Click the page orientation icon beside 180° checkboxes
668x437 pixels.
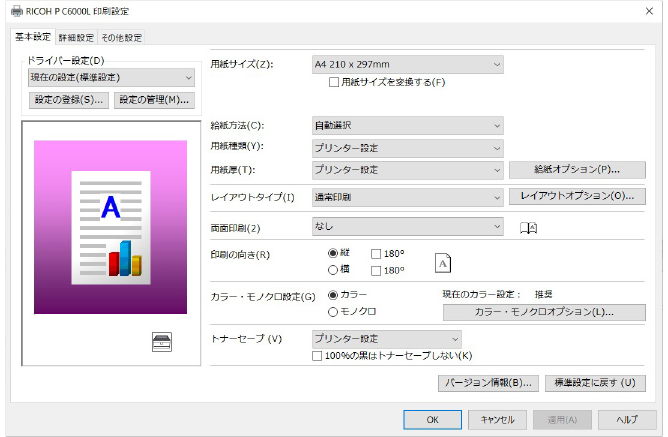click(443, 262)
